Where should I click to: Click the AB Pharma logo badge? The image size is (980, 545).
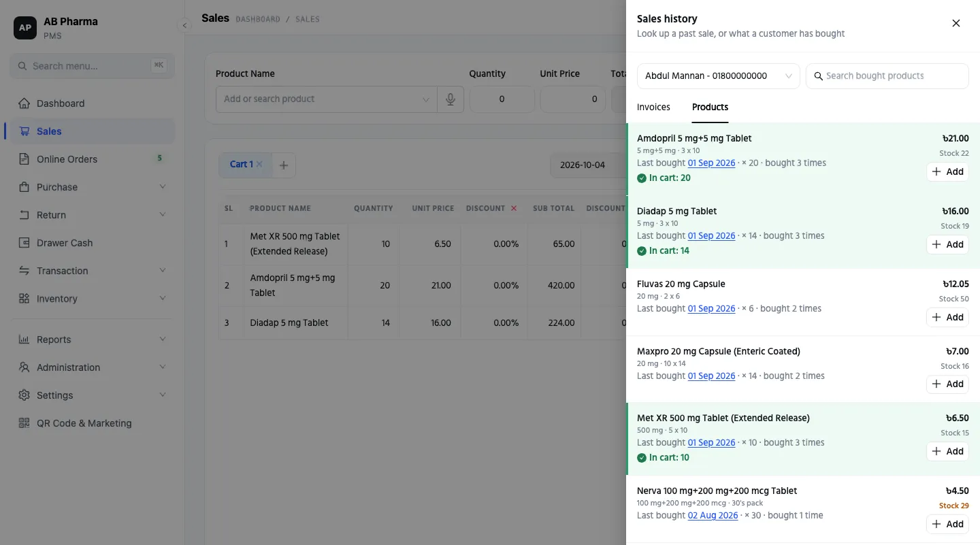pos(25,28)
